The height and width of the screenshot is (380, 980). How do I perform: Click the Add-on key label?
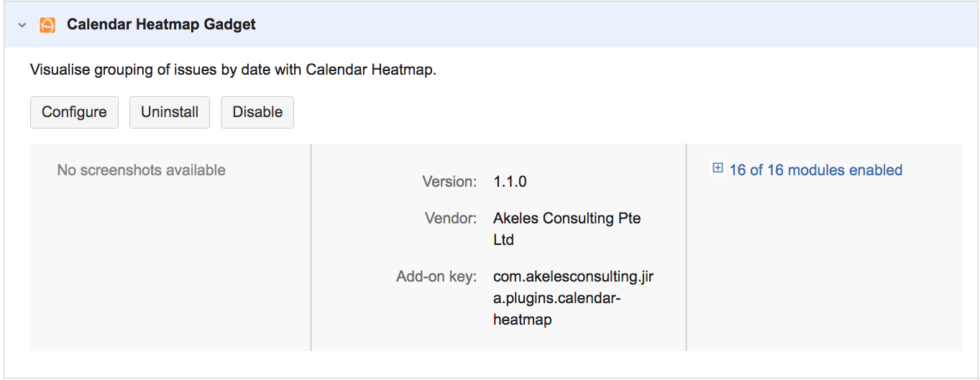436,277
